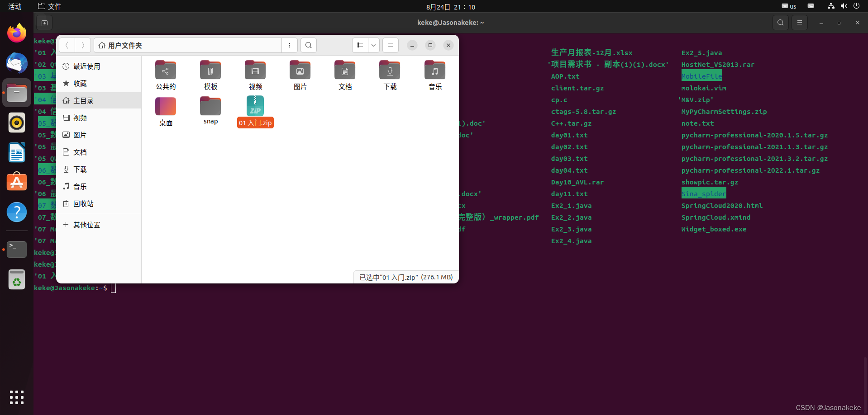Screen dimensions: 868x415
Task: Click the terminal search button
Action: 781,23
